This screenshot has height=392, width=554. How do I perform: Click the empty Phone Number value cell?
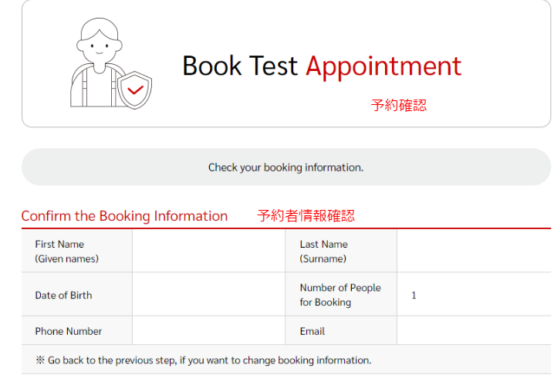tap(208, 331)
